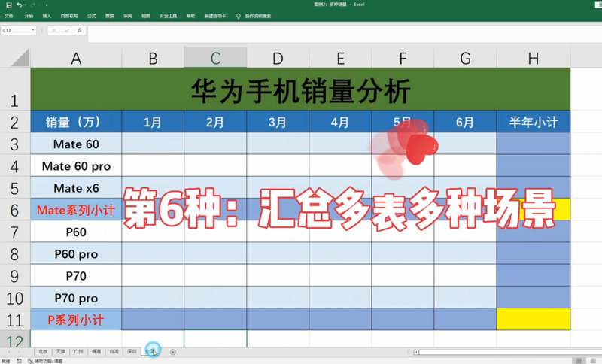Click the lightbulb tell-me search icon
602x364 pixels.
pos(238,16)
